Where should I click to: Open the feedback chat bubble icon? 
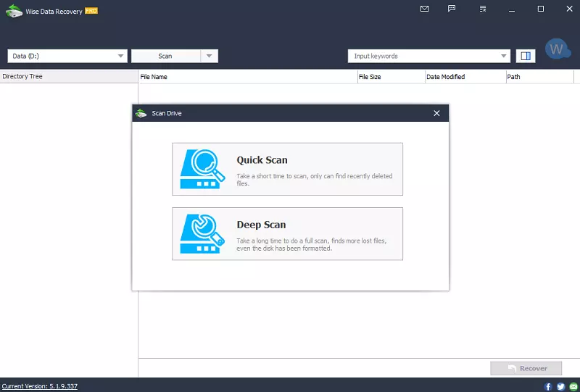(452, 9)
